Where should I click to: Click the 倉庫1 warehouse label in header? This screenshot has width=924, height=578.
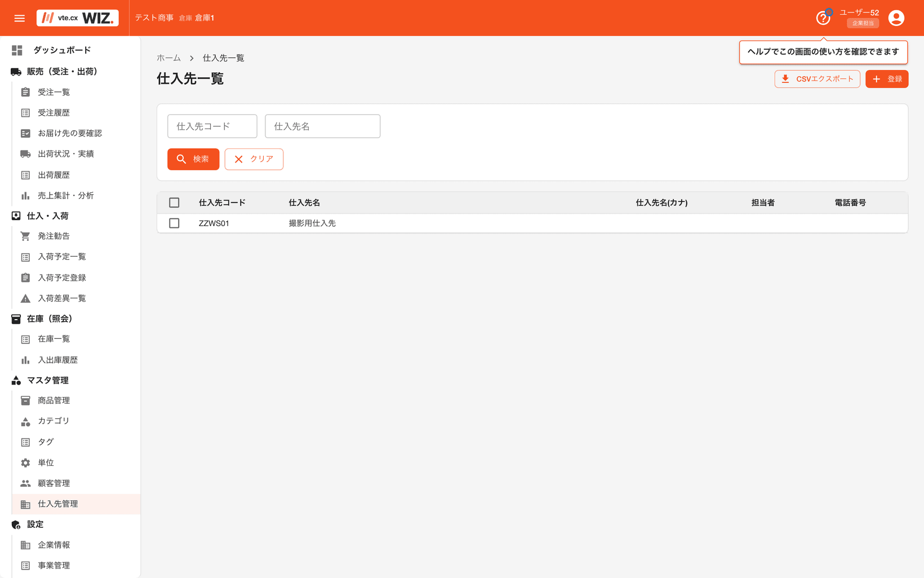[x=205, y=18]
